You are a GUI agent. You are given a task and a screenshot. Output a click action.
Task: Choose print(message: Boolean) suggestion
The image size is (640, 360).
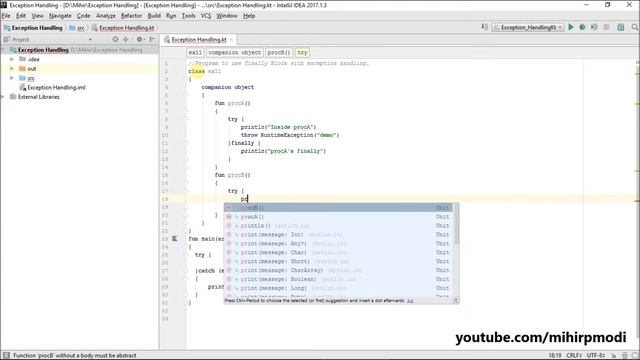point(338,279)
